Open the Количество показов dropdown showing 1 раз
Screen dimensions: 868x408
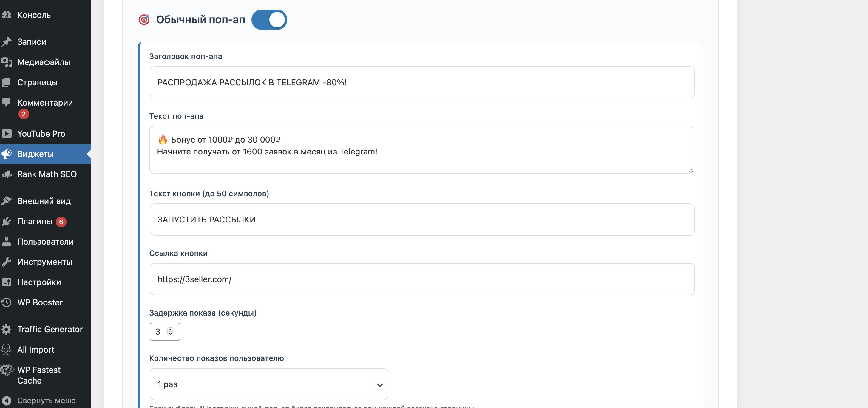[269, 384]
